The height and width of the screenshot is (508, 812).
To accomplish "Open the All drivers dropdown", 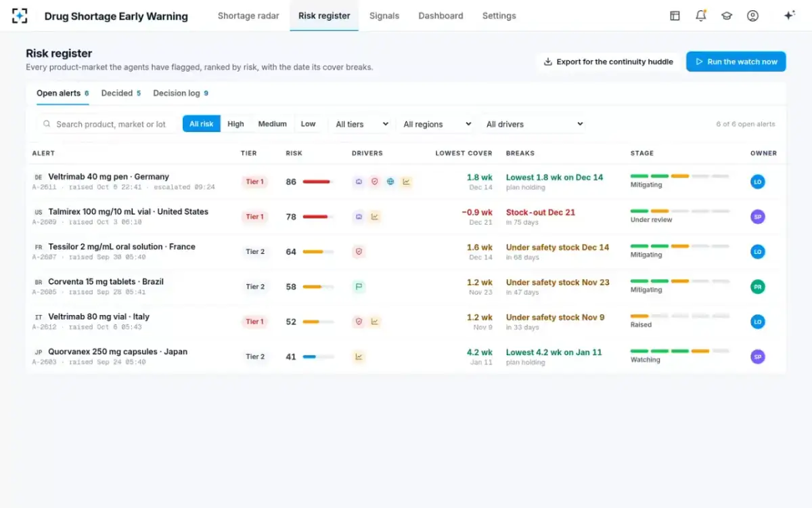I will click(534, 124).
